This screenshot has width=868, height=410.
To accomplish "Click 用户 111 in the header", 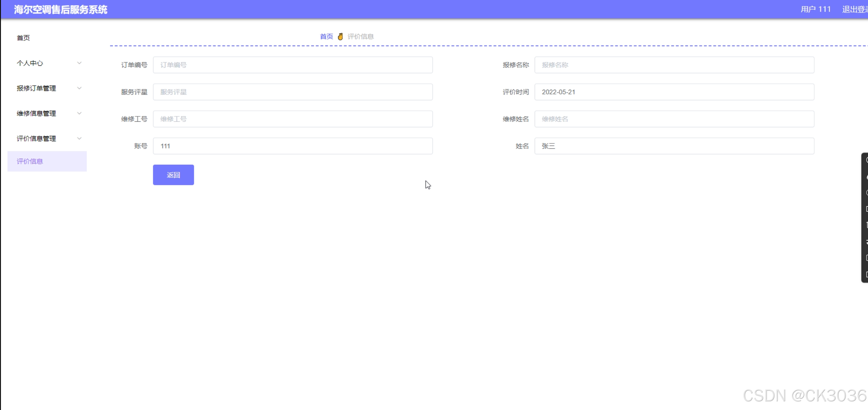I will pyautogui.click(x=815, y=9).
